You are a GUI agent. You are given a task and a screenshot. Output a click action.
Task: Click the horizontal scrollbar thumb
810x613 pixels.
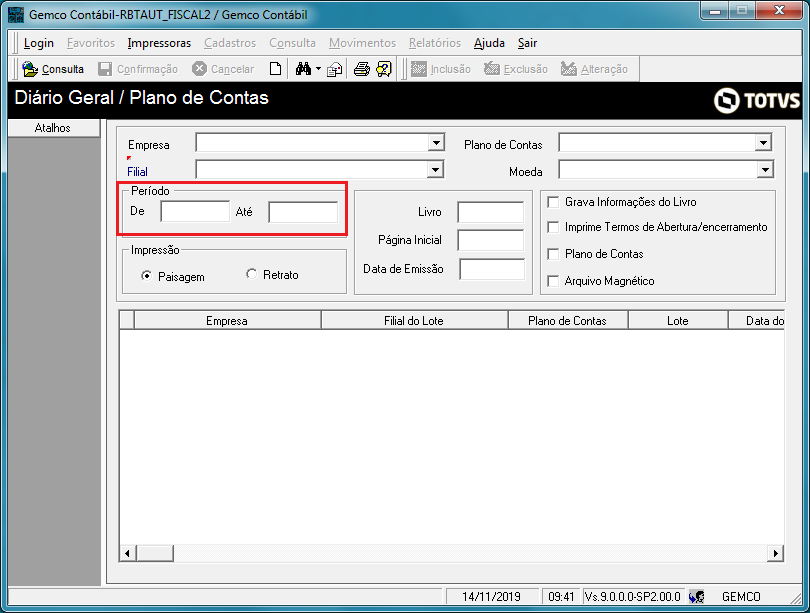click(x=154, y=554)
